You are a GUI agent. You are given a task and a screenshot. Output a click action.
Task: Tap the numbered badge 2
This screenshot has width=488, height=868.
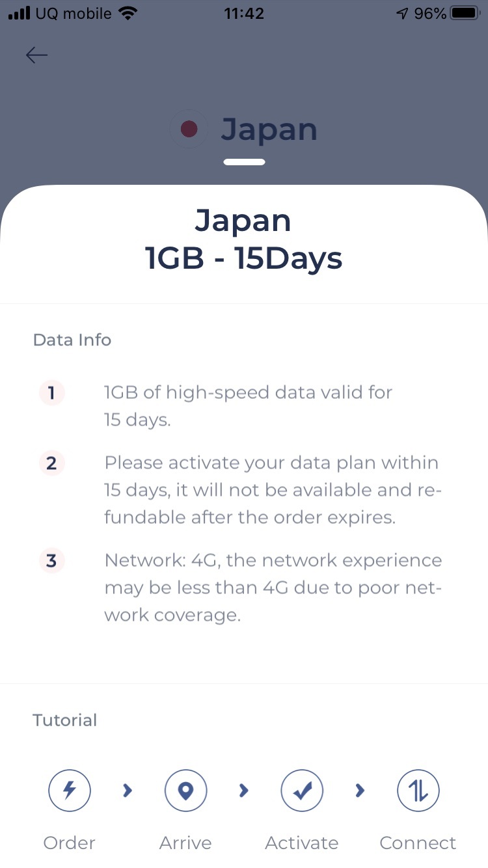pos(51,463)
